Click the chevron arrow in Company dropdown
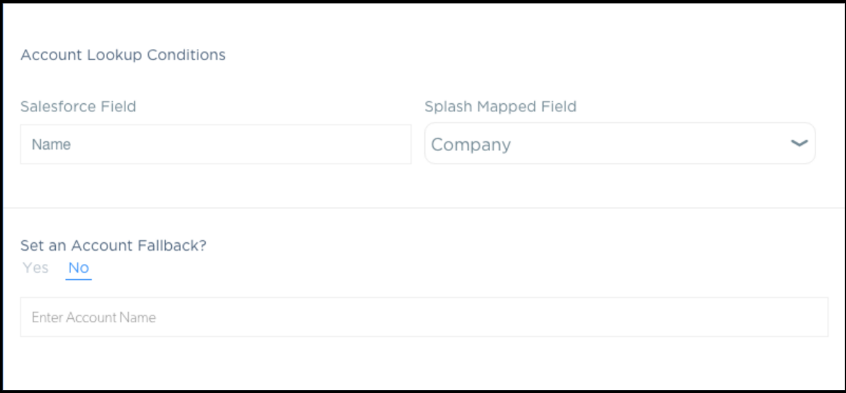 (799, 144)
